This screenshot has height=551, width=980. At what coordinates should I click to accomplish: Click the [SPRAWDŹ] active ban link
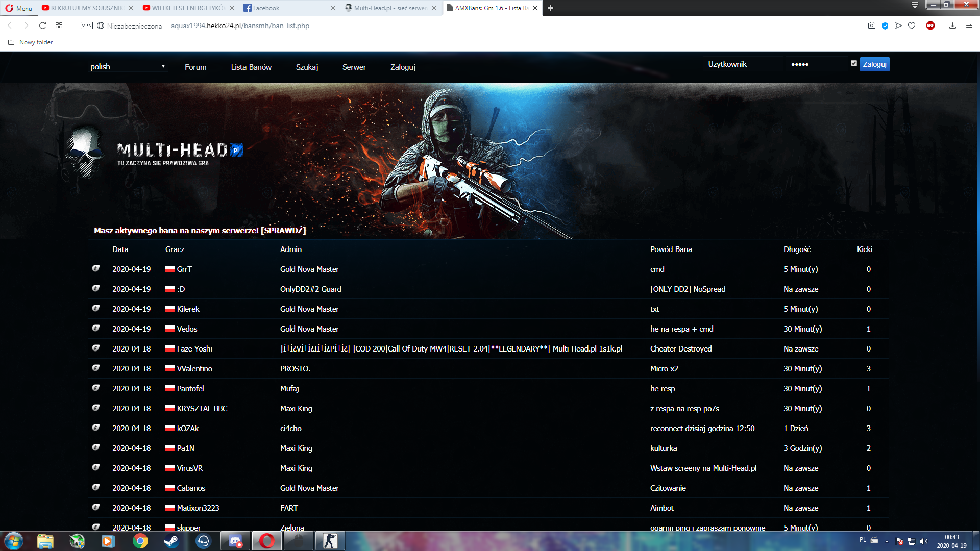[x=283, y=231]
